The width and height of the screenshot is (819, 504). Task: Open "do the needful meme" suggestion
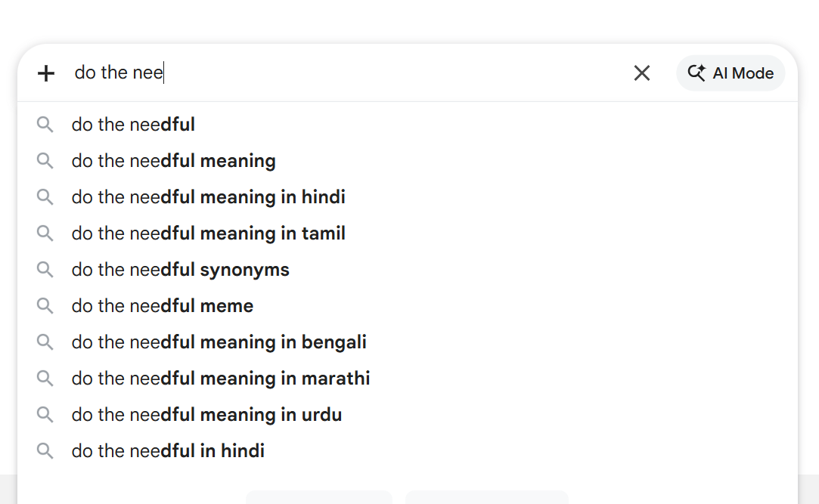(x=162, y=306)
